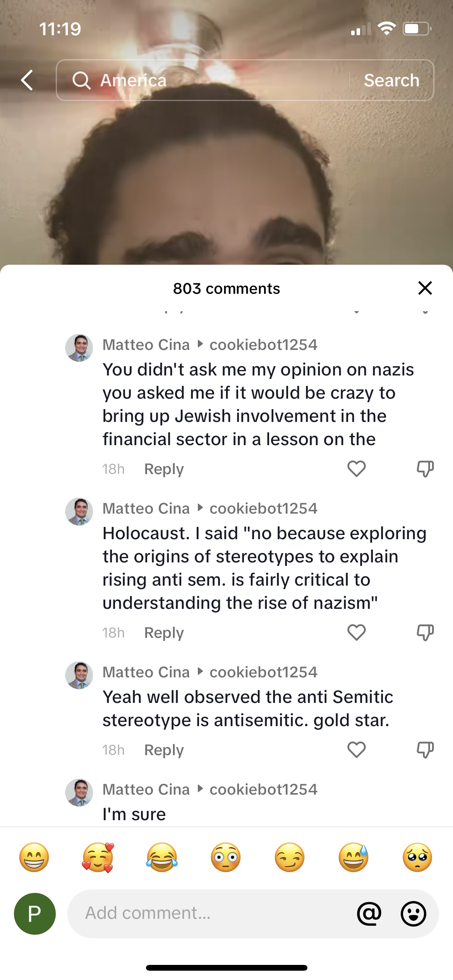Heart the "Yeah well observed" comment
The width and height of the screenshot is (453, 980).
pyautogui.click(x=356, y=750)
